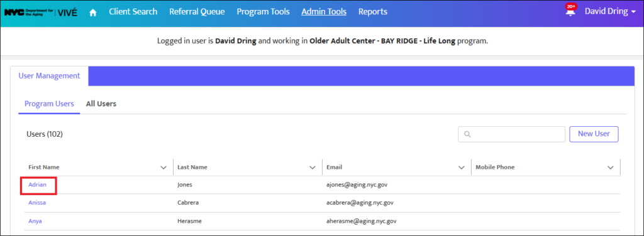Select the Cabrera last name cell
644x236 pixels.
click(x=188, y=203)
